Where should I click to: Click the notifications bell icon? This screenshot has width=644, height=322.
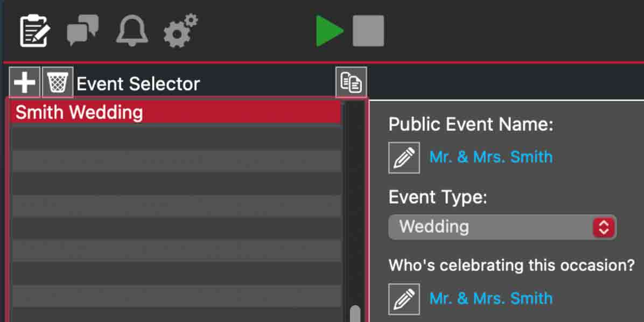click(x=131, y=31)
